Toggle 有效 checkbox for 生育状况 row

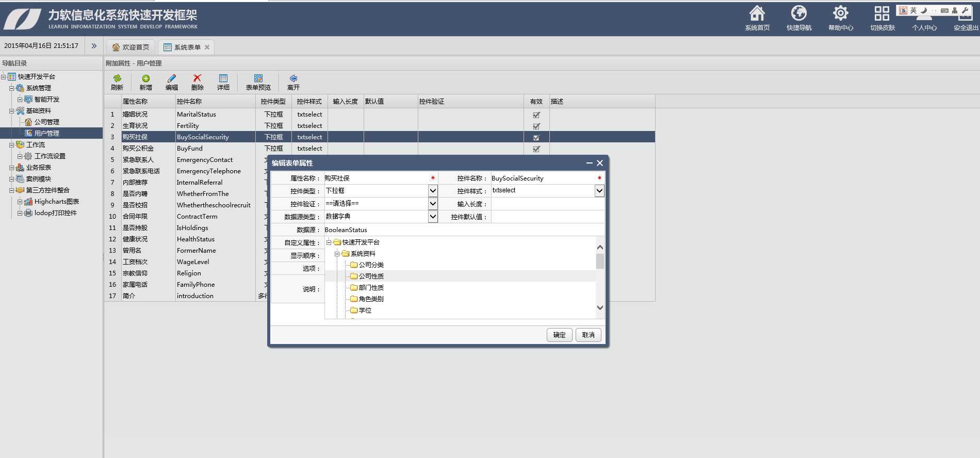pyautogui.click(x=536, y=126)
